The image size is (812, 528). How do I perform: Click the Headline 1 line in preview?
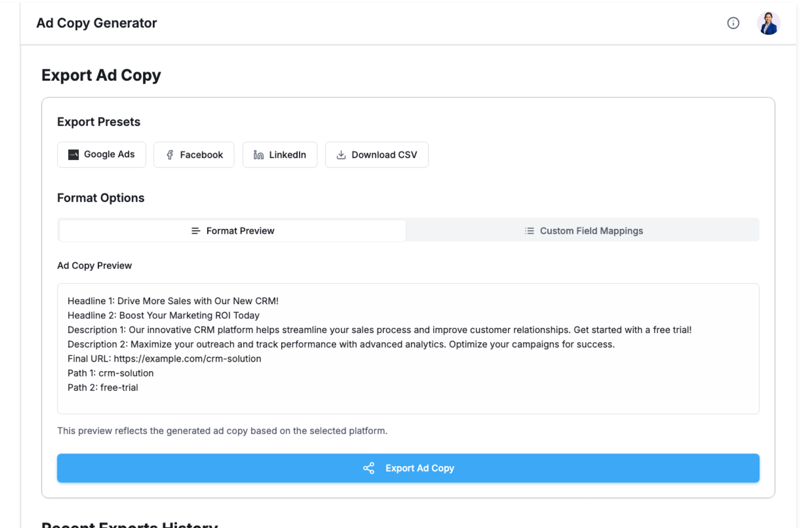[x=173, y=301]
